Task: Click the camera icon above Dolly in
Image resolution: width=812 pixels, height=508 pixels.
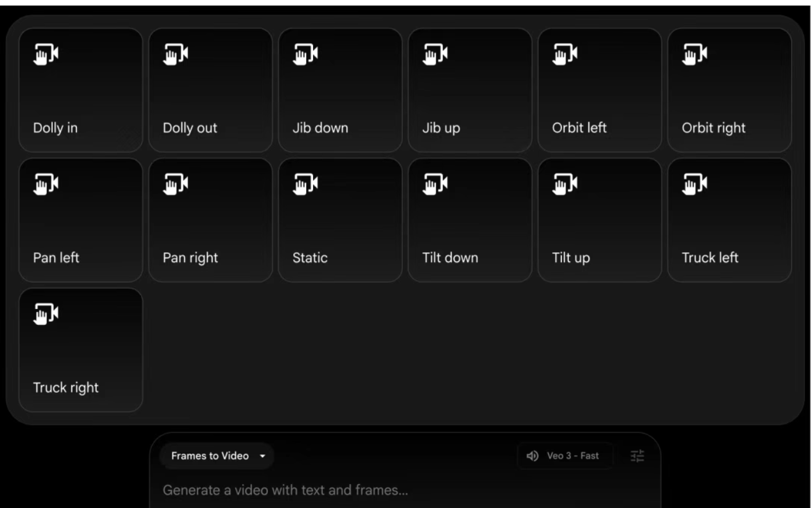Action: 46,54
